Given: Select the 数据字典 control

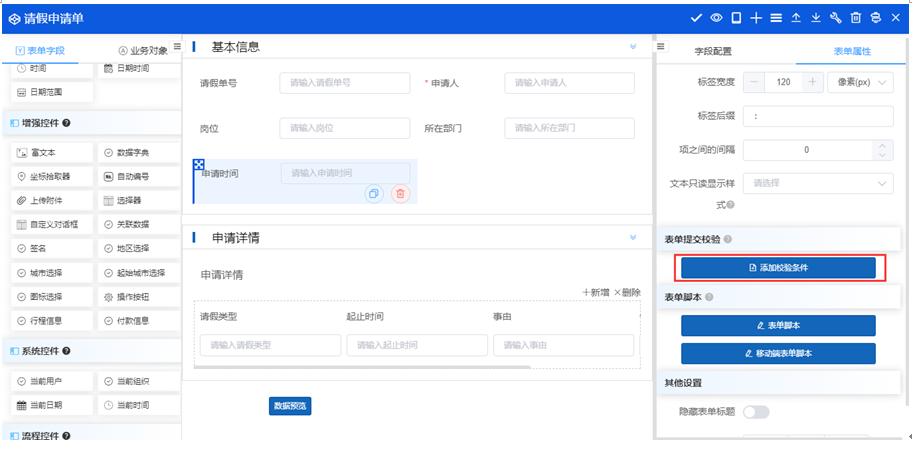Looking at the screenshot, I should coord(139,153).
